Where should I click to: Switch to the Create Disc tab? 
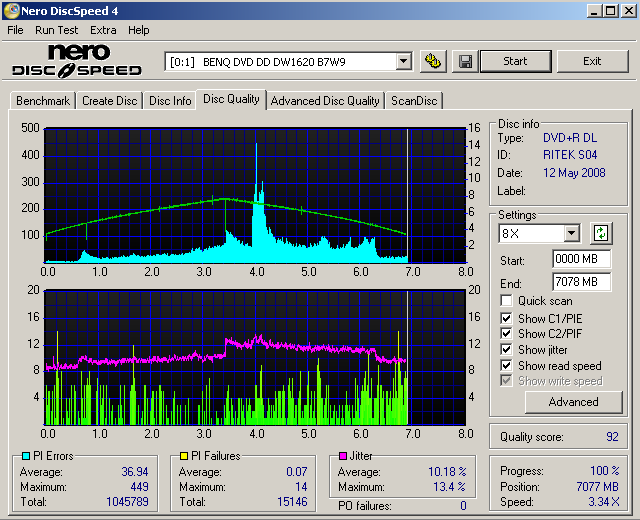click(x=109, y=101)
